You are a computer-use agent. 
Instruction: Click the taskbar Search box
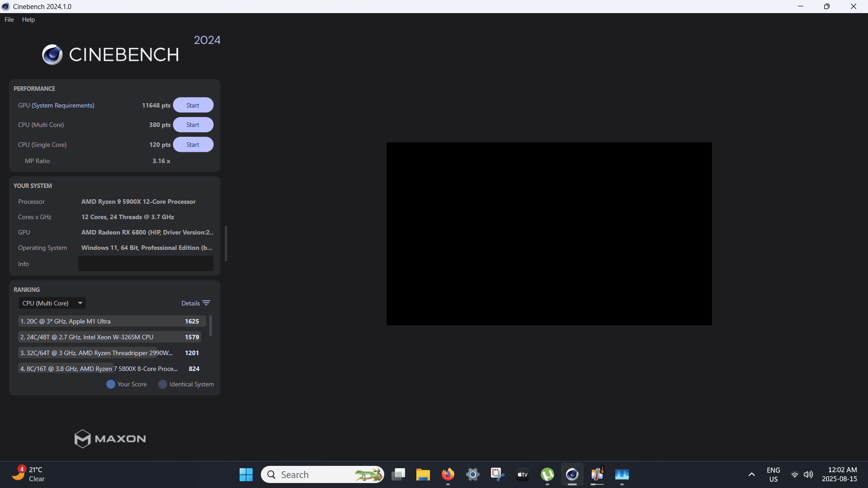(x=323, y=474)
